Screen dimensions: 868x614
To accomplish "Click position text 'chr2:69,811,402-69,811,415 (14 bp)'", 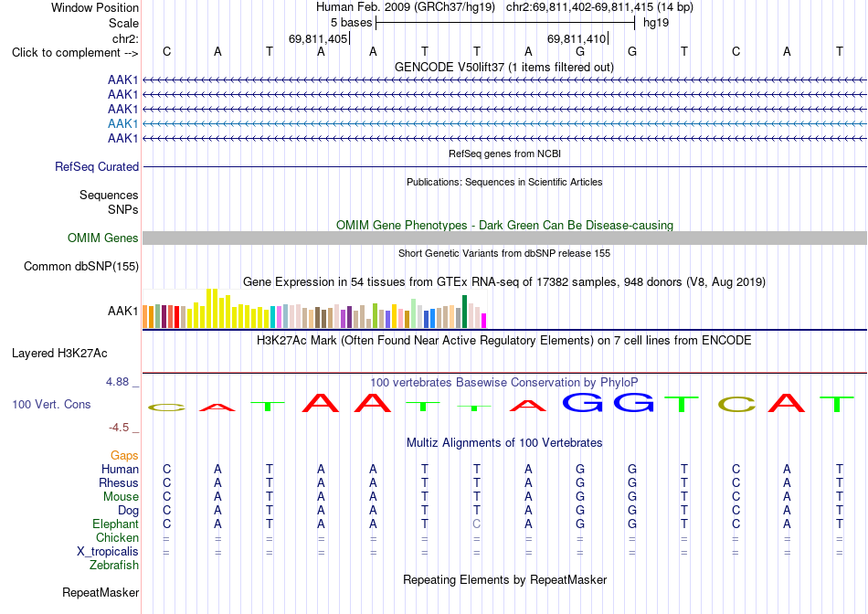I will click(x=599, y=7).
